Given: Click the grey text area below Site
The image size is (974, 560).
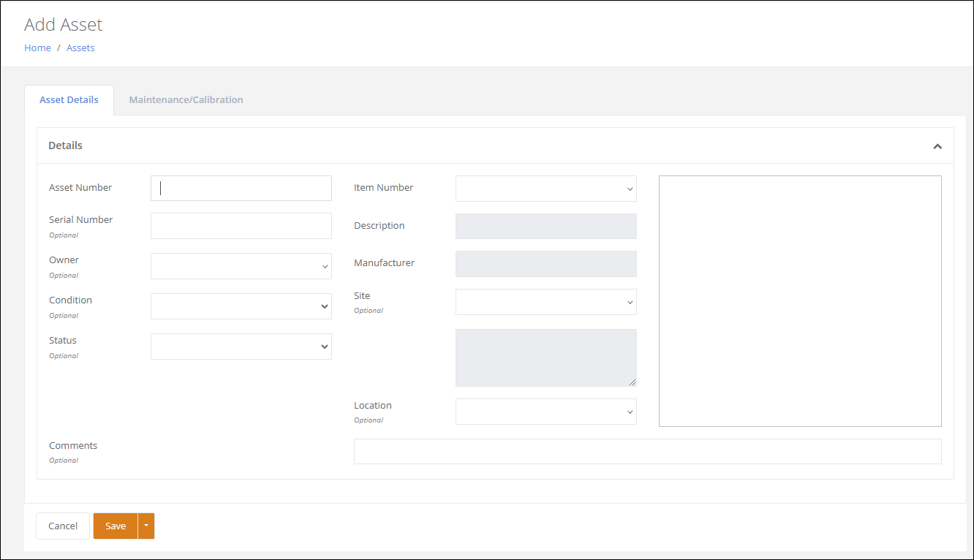Looking at the screenshot, I should click(x=546, y=357).
